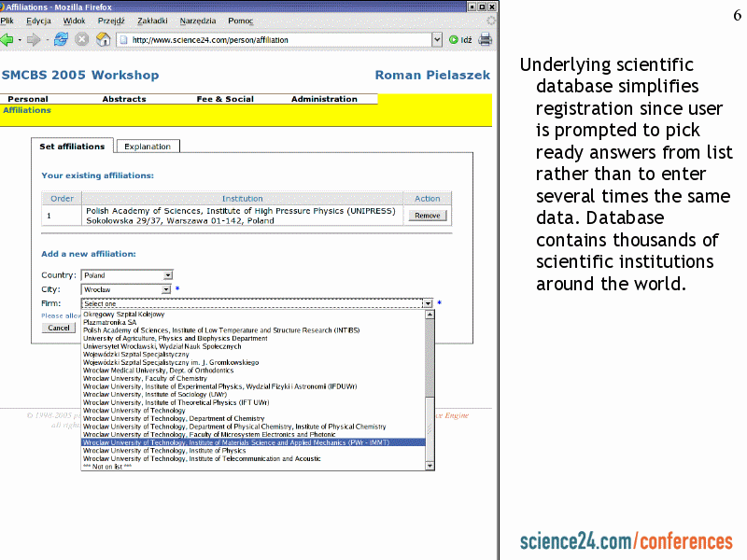
Task: Click the browser Forward arrow icon
Action: click(34, 40)
